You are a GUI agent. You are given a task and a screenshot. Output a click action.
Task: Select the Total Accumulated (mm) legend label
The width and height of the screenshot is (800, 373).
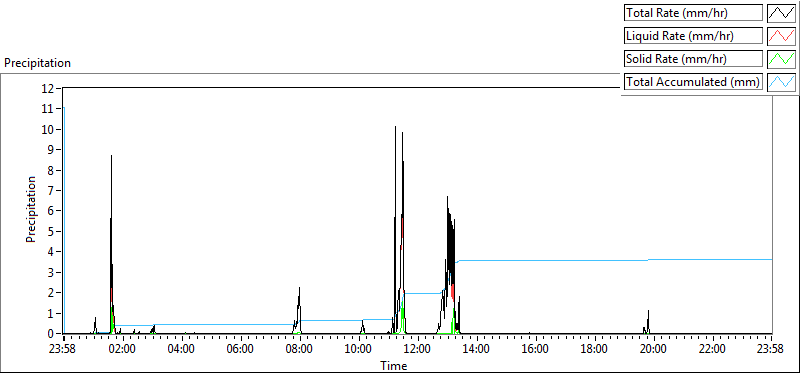tap(693, 81)
